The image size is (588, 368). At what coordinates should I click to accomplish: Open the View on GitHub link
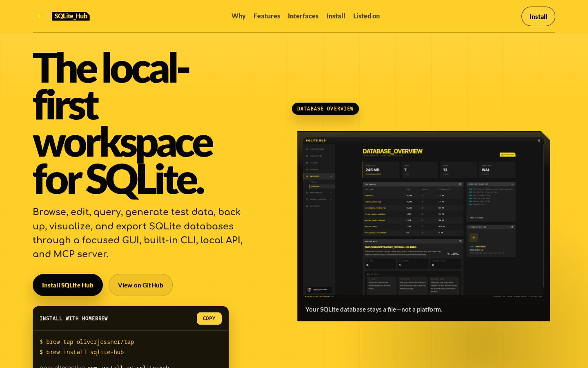pyautogui.click(x=140, y=285)
